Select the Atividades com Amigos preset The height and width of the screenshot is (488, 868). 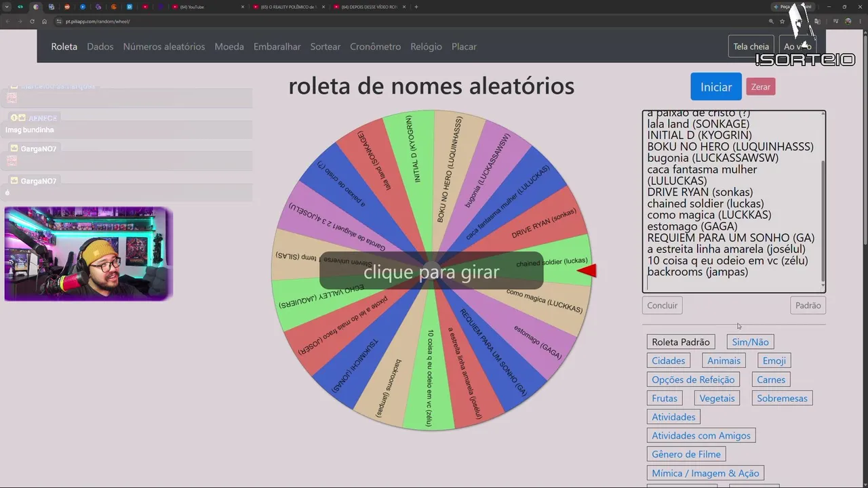pyautogui.click(x=701, y=436)
